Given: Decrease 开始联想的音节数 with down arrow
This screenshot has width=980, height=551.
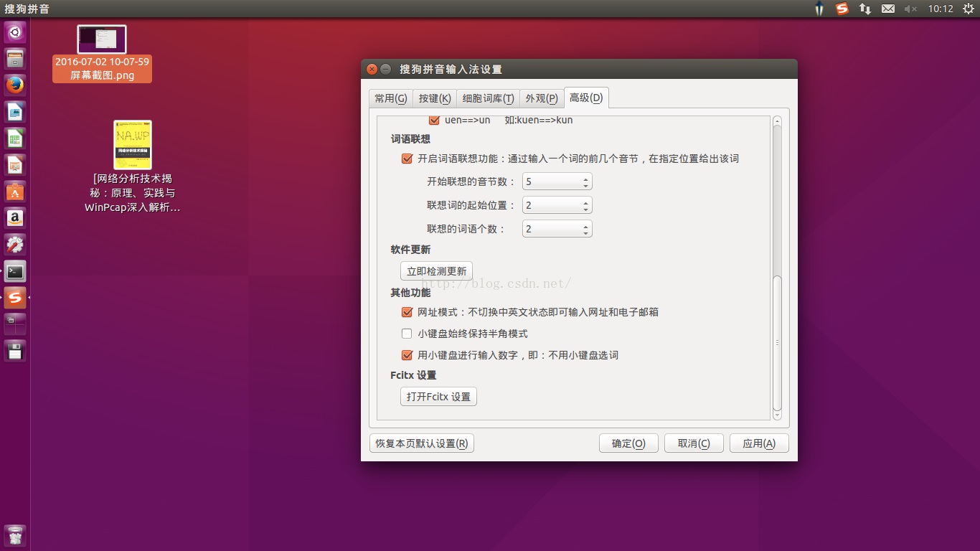Looking at the screenshot, I should [586, 186].
